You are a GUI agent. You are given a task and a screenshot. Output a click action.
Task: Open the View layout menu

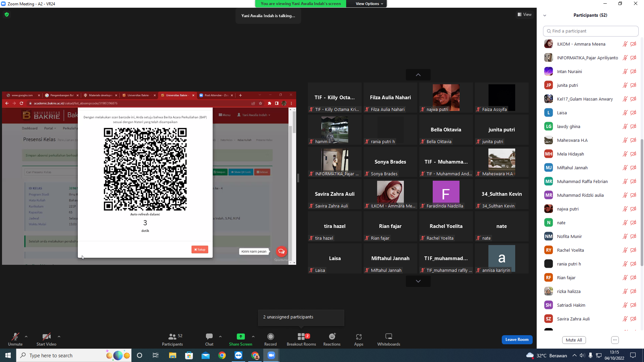tap(525, 14)
